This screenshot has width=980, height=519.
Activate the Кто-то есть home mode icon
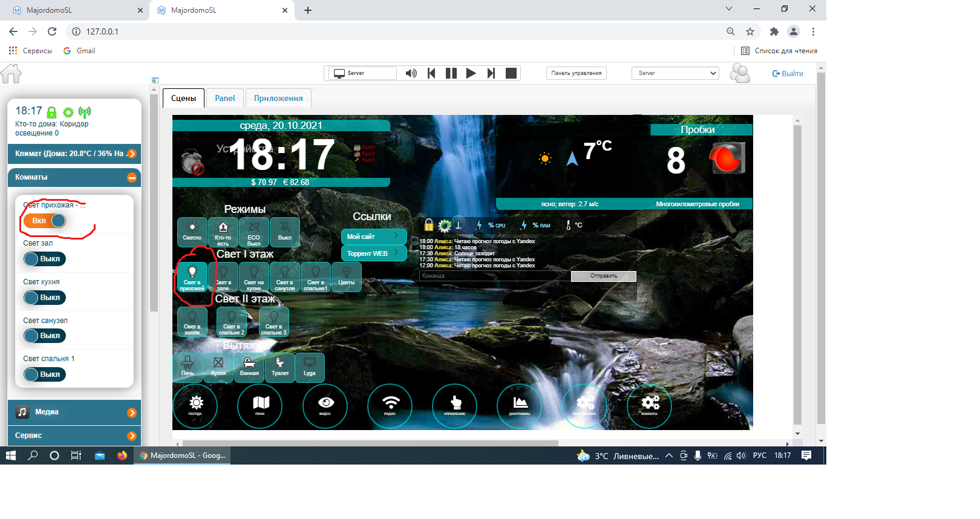tap(223, 232)
